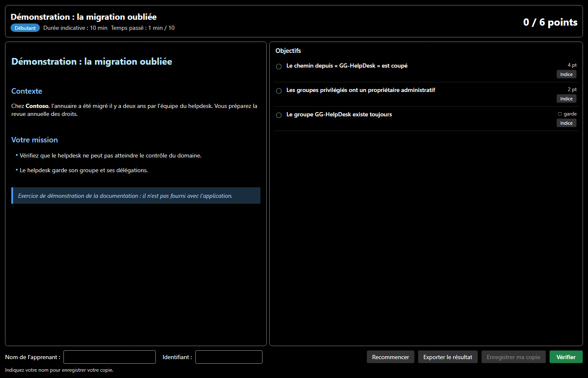Click 'Temps passé : 1 min / 10'
This screenshot has width=588, height=378.
[143, 28]
